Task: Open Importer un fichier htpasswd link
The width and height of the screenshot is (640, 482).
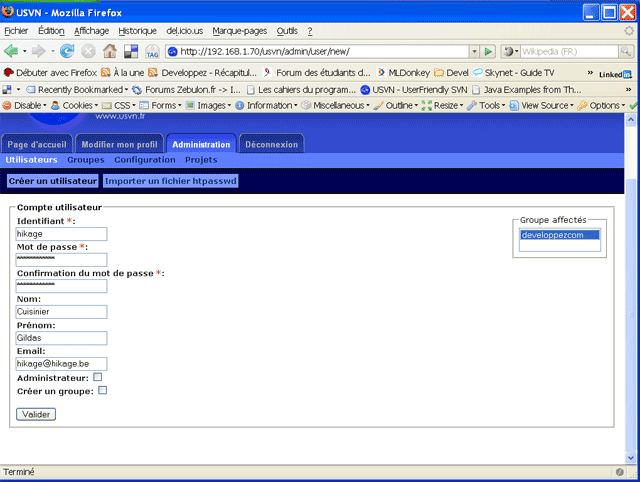Action: pyautogui.click(x=171, y=181)
